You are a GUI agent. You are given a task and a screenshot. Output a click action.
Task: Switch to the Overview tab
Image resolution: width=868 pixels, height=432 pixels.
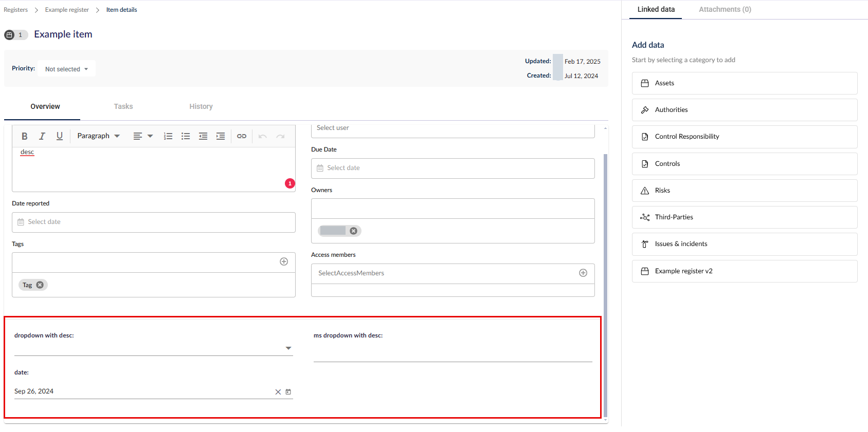pos(45,106)
